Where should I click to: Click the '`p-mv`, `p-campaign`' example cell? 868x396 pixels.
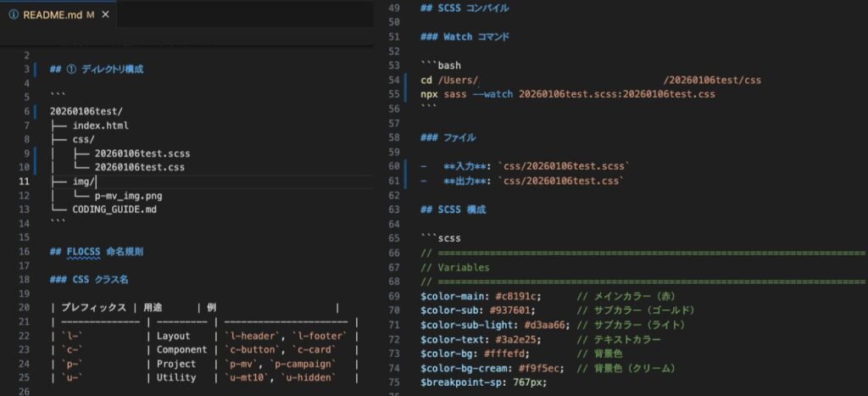280,364
